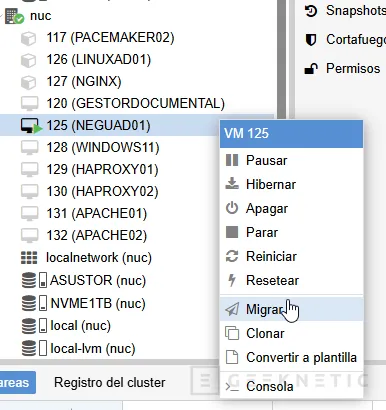Select 129 (HAPROXY01) in the tree

tap(102, 170)
